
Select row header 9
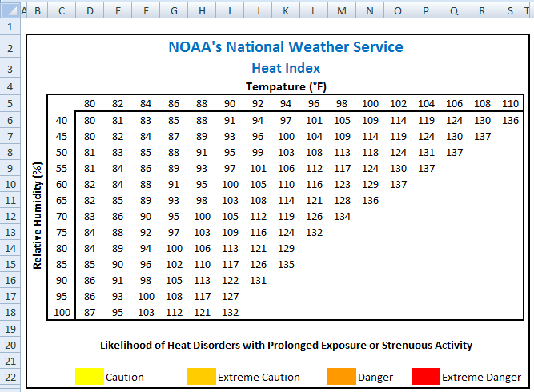pyautogui.click(x=10, y=169)
